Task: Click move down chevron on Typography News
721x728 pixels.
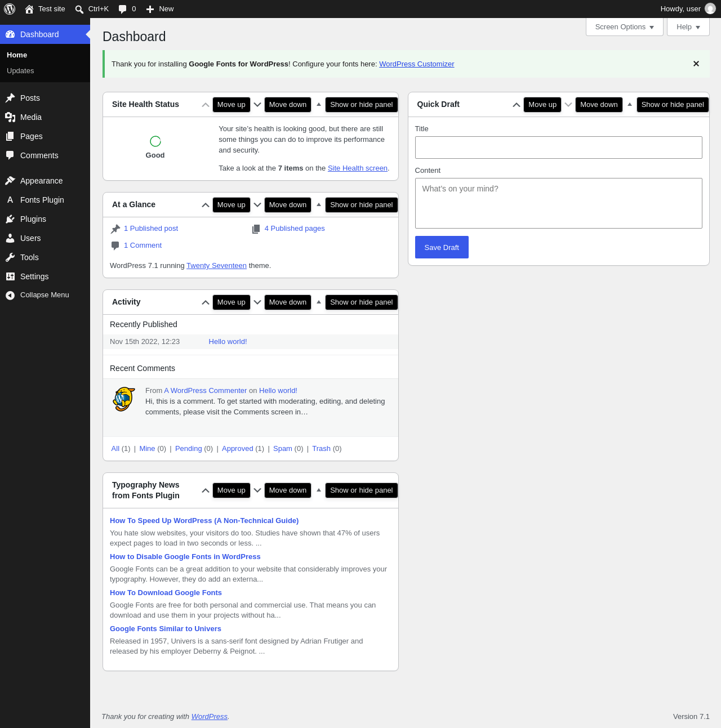Action: 257,490
